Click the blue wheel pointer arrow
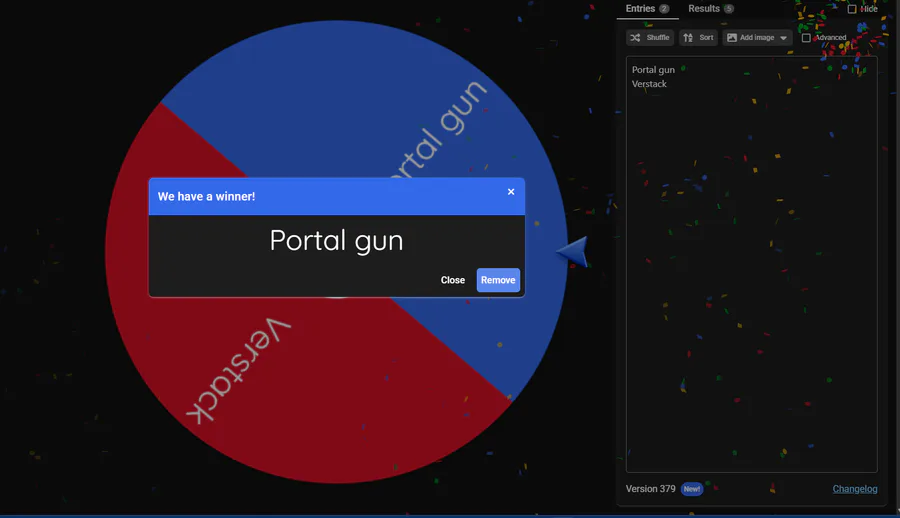900x518 pixels. coord(573,252)
